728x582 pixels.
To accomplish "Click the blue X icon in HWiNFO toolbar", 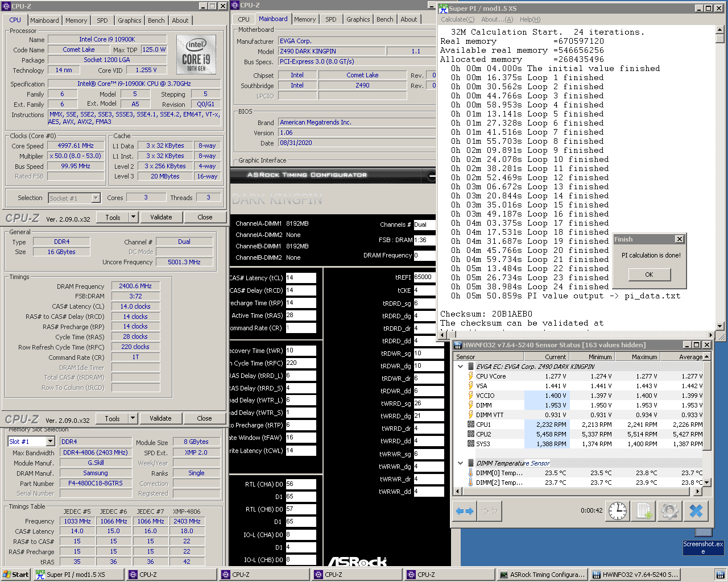I will click(696, 511).
